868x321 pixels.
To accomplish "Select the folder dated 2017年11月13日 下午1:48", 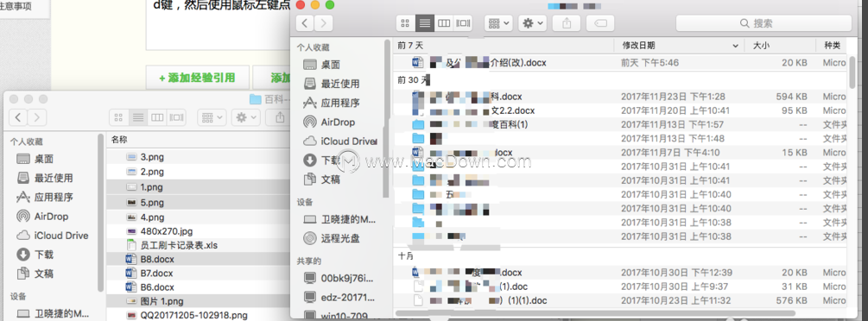I will coord(620,138).
